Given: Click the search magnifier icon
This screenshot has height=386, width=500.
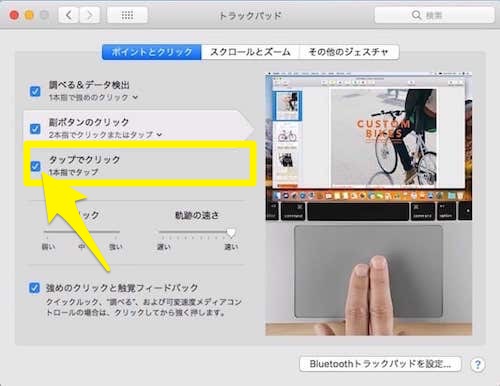Looking at the screenshot, I should (416, 15).
